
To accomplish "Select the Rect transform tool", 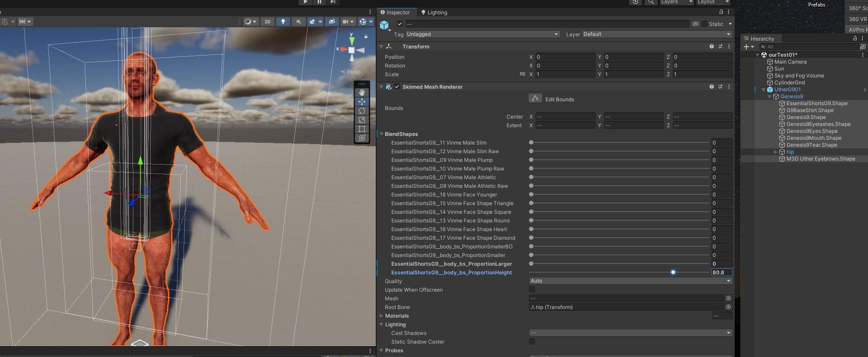I will tap(361, 129).
